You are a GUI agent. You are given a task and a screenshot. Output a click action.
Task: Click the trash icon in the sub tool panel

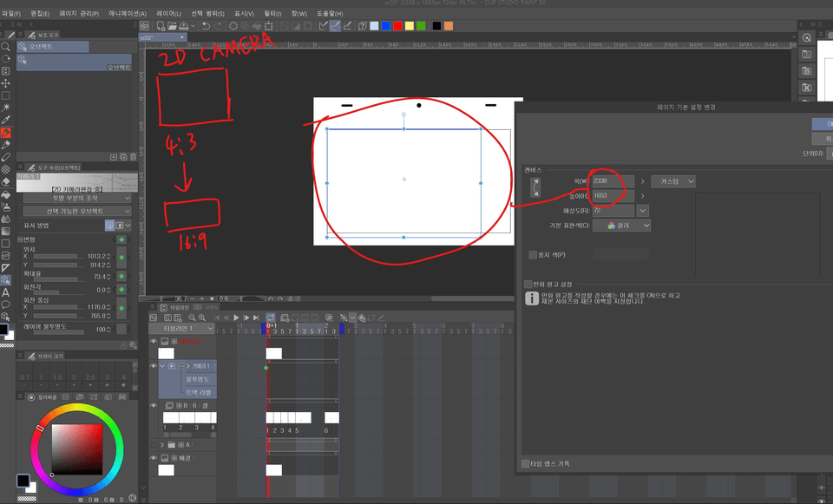pyautogui.click(x=134, y=156)
